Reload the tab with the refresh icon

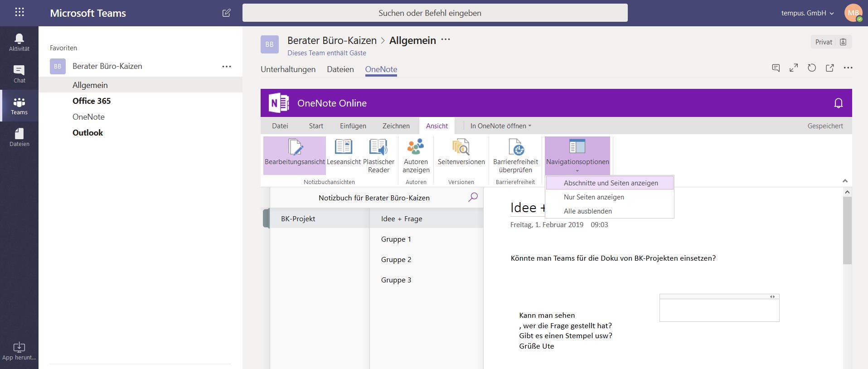point(812,68)
